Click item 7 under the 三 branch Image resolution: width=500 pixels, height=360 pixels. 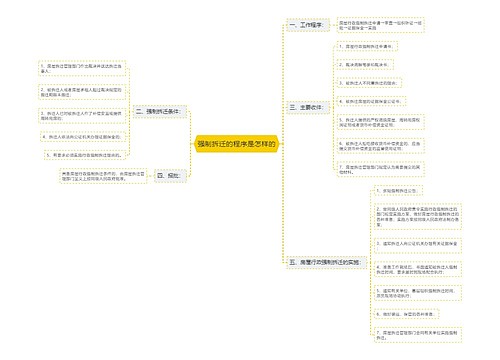380,169
